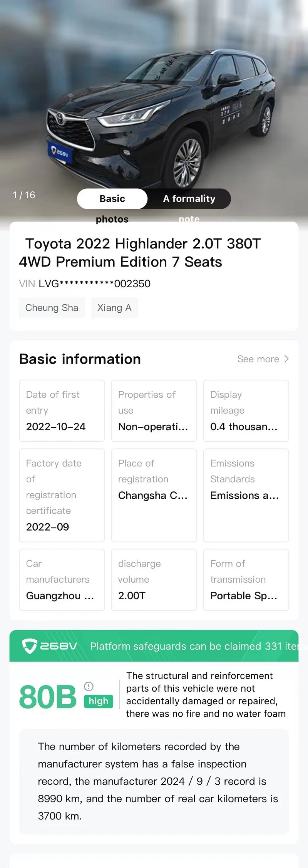Viewport: 308px width, 868px height.
Task: Open the Properties of use card
Action: point(154,411)
